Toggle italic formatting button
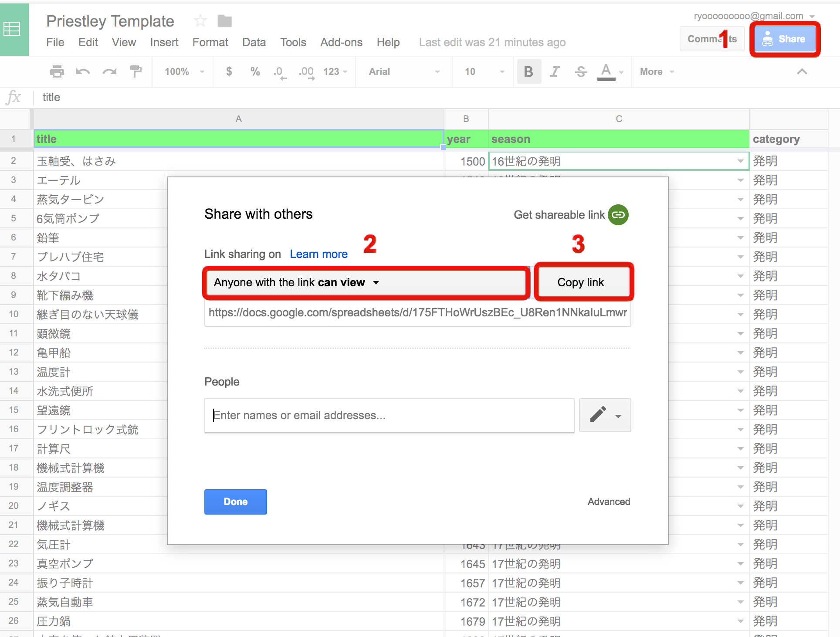Image resolution: width=840 pixels, height=637 pixels. tap(555, 71)
